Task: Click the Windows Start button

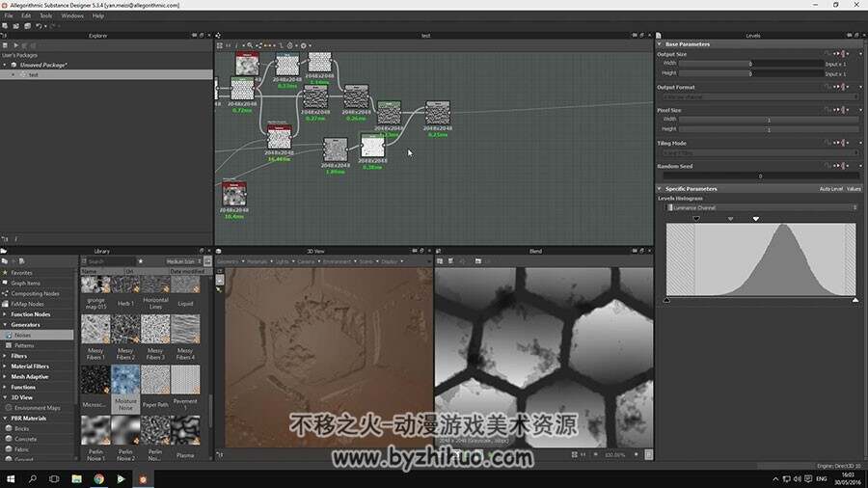Action: click(11, 478)
